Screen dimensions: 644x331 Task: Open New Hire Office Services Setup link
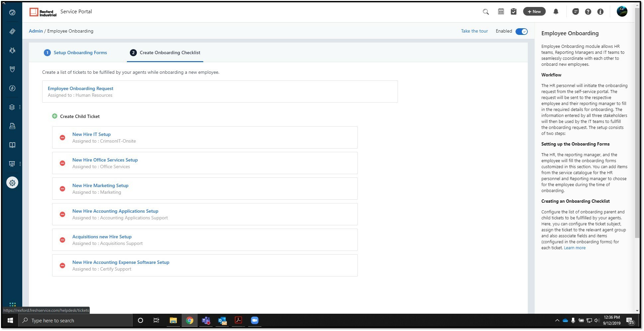[x=105, y=160]
